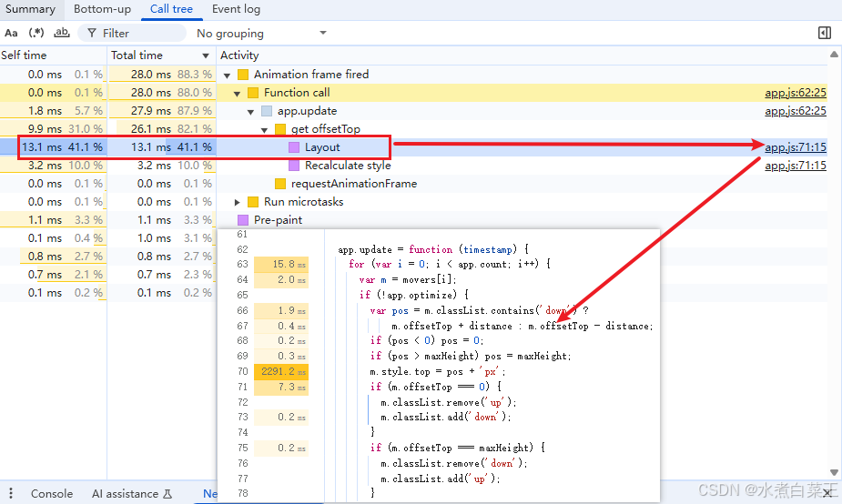Click the Run microtasks yellow icon

tap(253, 202)
